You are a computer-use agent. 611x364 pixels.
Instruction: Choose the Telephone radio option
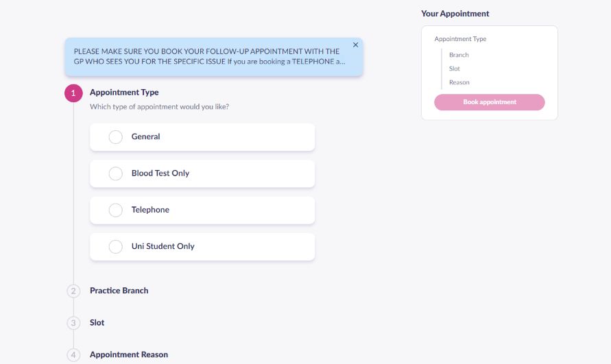(x=115, y=210)
